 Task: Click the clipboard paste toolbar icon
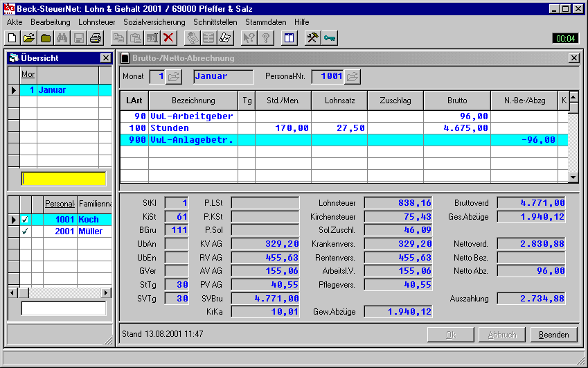coord(135,38)
